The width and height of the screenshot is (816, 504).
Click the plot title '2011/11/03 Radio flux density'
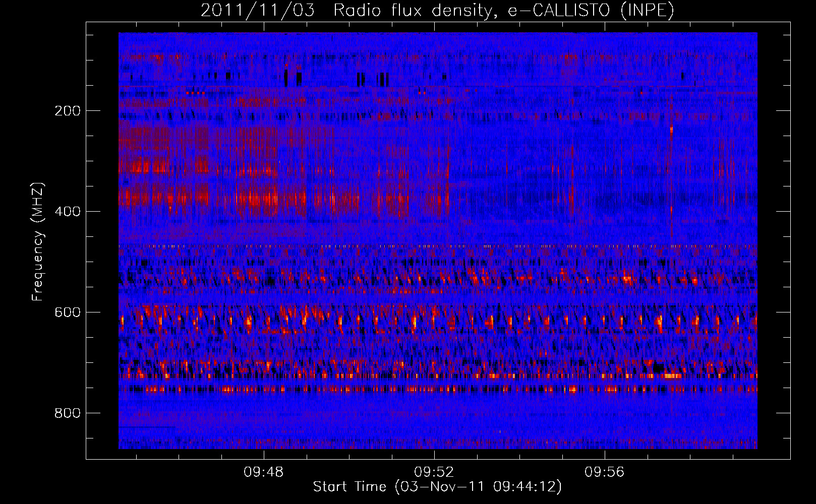437,11
